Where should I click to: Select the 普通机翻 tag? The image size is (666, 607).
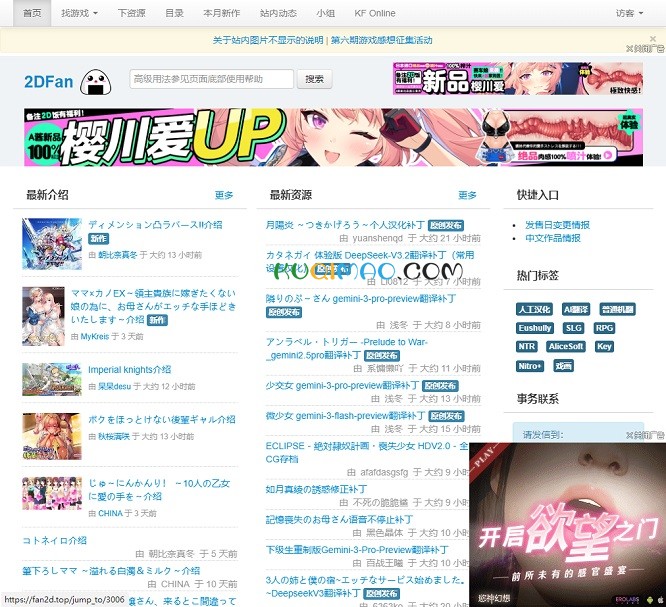(617, 310)
